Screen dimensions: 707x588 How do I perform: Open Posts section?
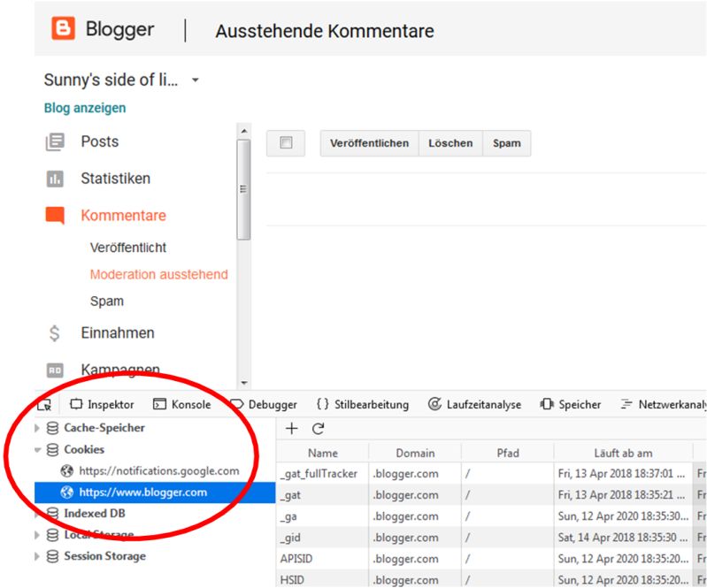[100, 141]
